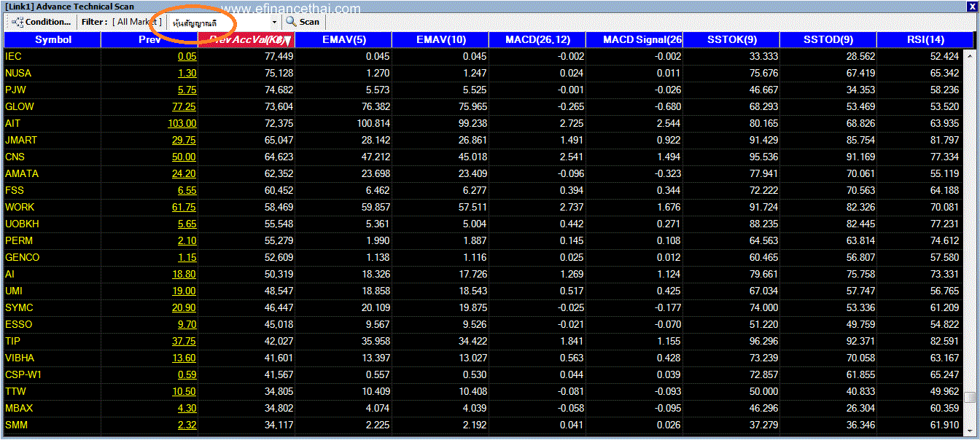Select the TTW symbol

(15, 391)
